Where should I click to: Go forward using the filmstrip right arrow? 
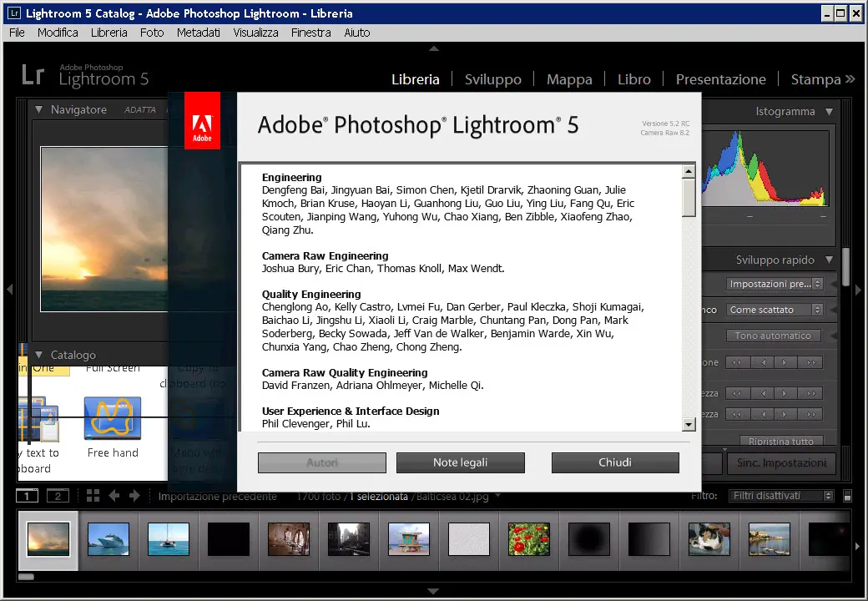pos(134,496)
